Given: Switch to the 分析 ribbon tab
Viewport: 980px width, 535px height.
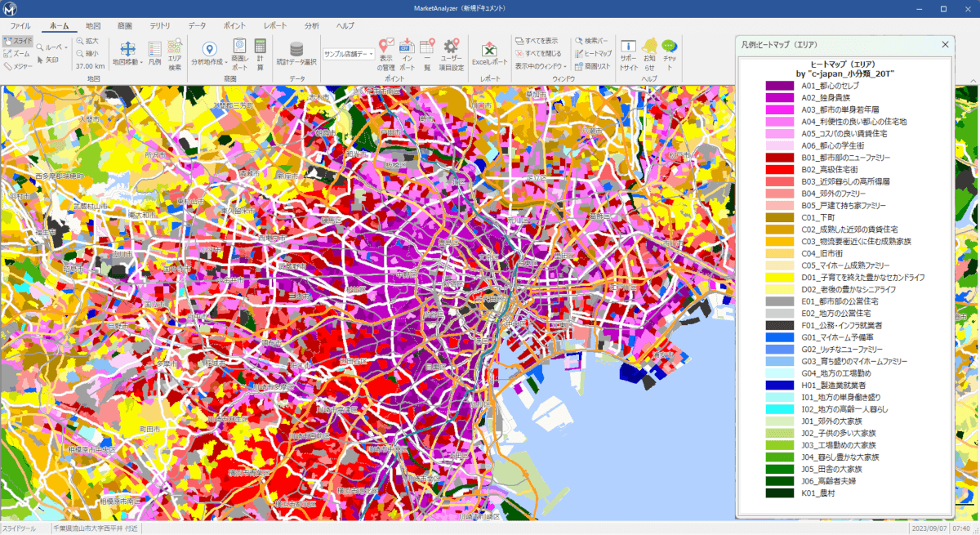Looking at the screenshot, I should [x=312, y=26].
